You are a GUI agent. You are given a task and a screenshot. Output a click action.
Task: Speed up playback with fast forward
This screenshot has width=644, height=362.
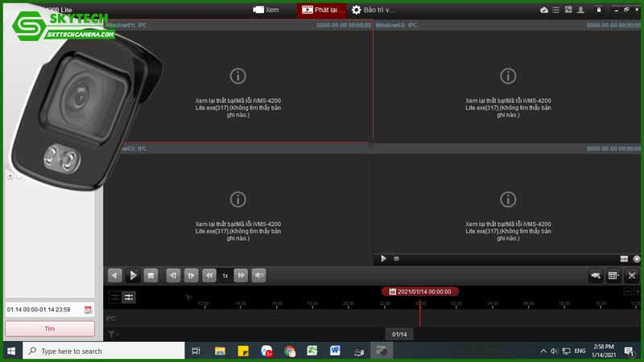pos(241,275)
